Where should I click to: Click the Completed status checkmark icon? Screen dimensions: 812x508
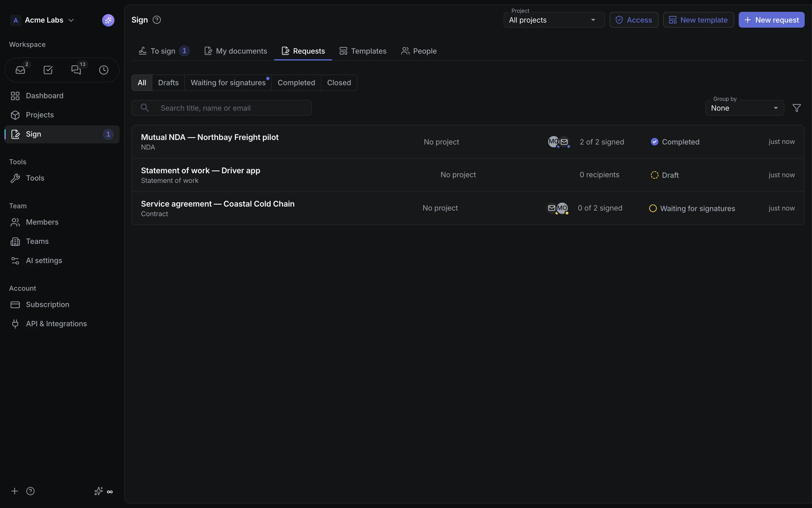(654, 142)
